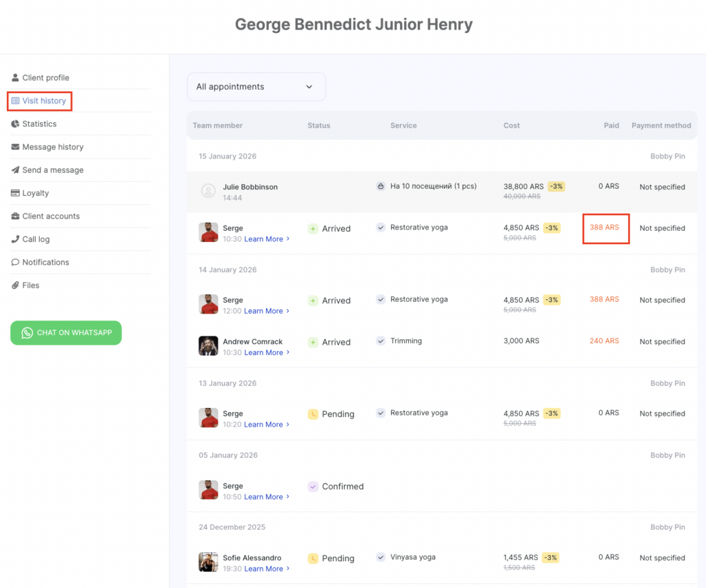Screen dimensions: 706x588
Task: Click the Send a message paper plane icon
Action: 15,170
